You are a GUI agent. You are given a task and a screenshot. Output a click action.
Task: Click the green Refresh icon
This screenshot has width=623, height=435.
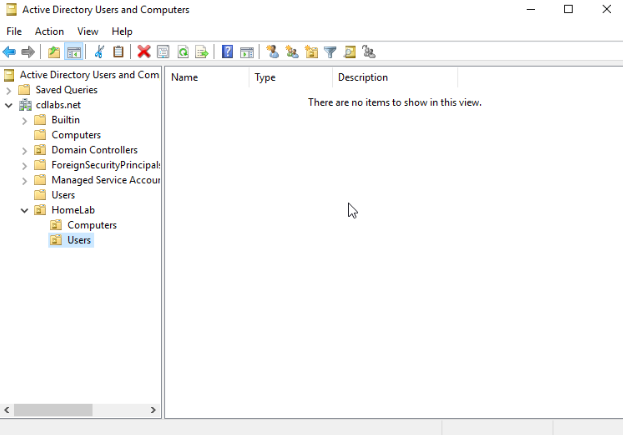click(183, 52)
